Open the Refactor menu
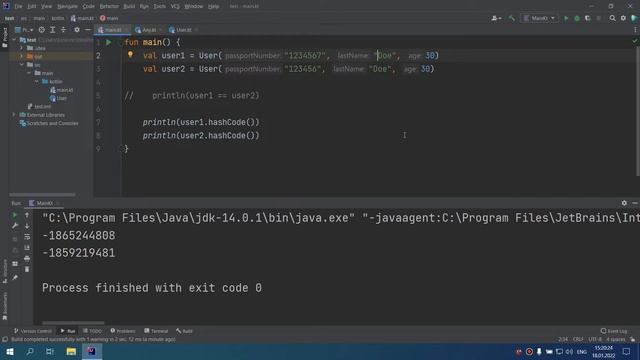This screenshot has width=640, height=360. coord(109,6)
